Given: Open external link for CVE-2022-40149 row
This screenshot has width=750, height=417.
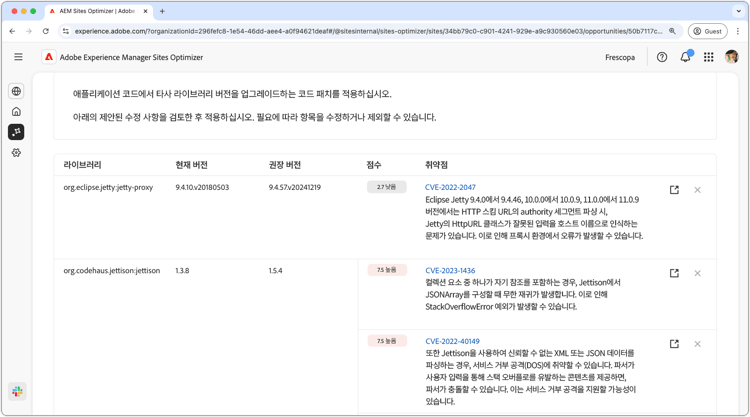Looking at the screenshot, I should [674, 344].
